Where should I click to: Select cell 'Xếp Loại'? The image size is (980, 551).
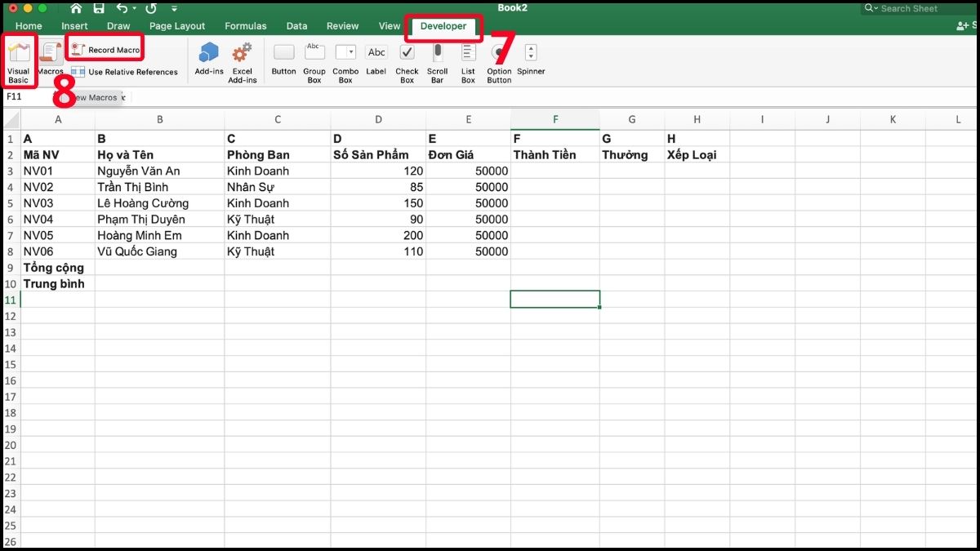[697, 154]
